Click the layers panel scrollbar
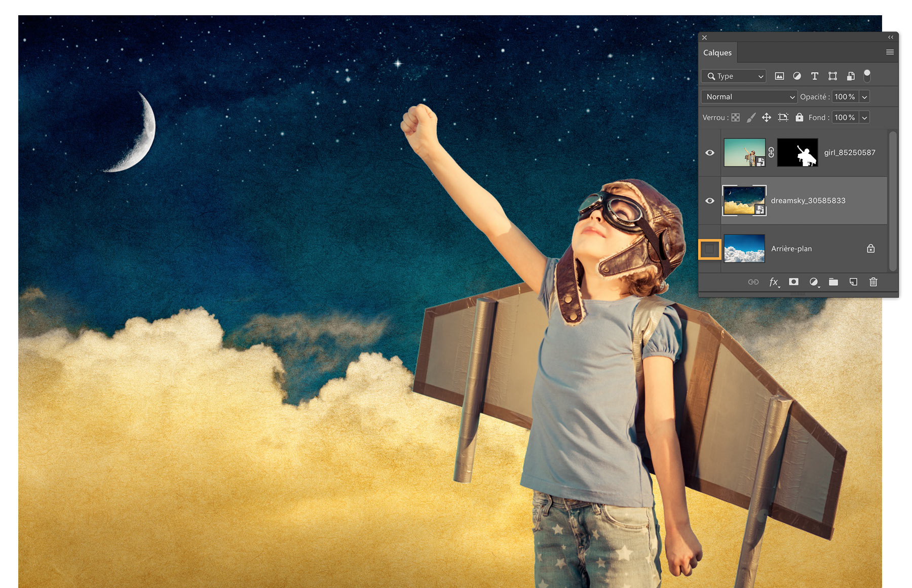Image resolution: width=912 pixels, height=588 pixels. 893,201
